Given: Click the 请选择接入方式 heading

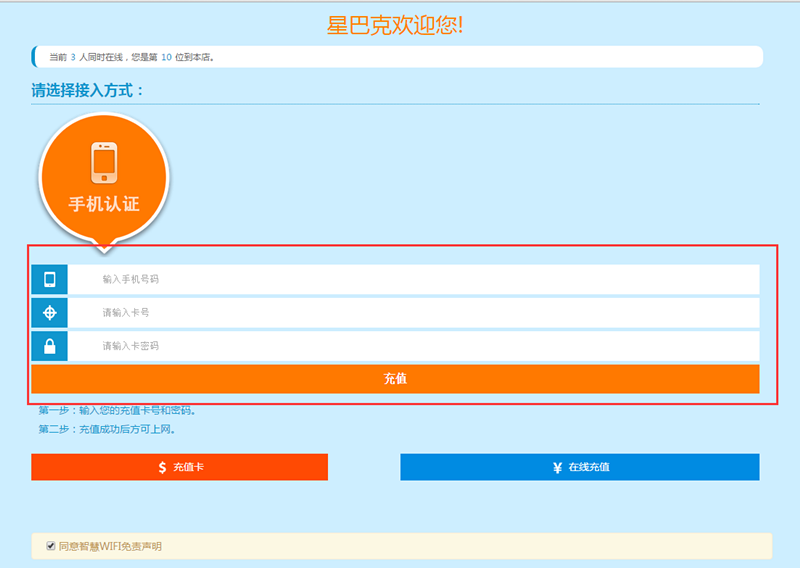Looking at the screenshot, I should 88,90.
